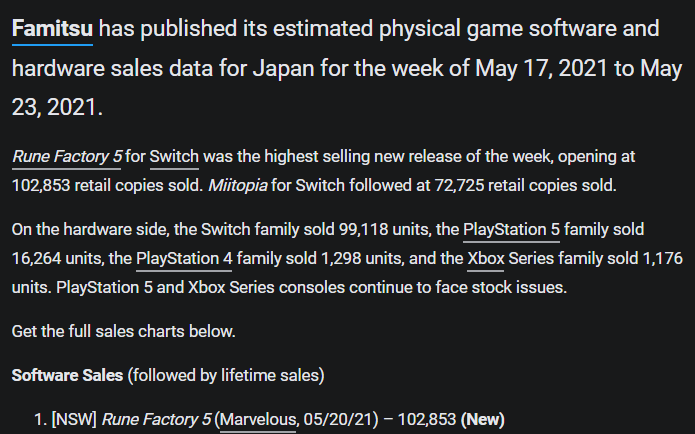The image size is (695, 434).
Task: Follow the underlined Switch link
Action: 174,156
